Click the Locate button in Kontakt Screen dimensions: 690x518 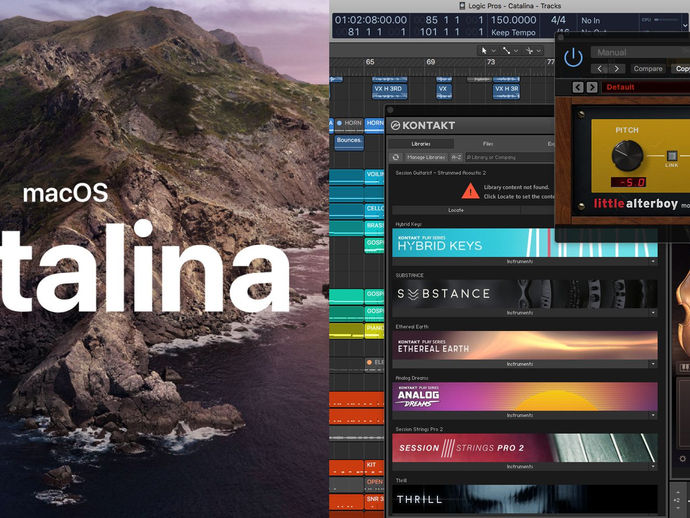pos(456,210)
